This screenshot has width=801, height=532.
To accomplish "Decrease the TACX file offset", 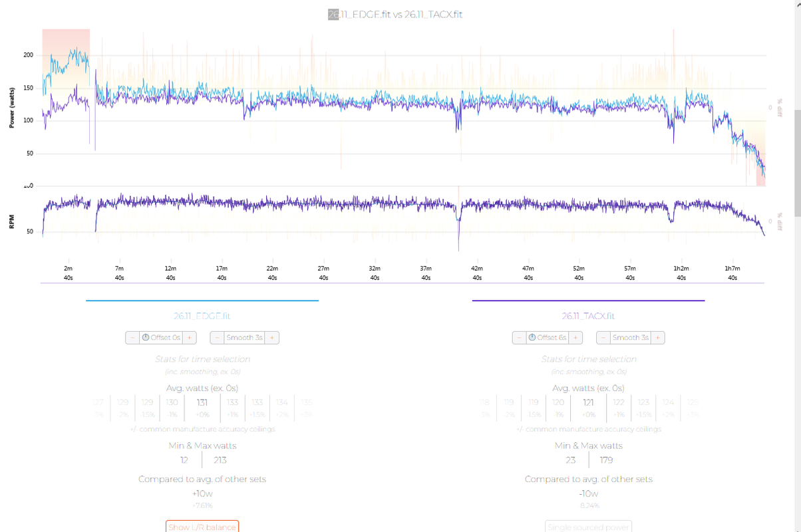I will click(x=520, y=338).
